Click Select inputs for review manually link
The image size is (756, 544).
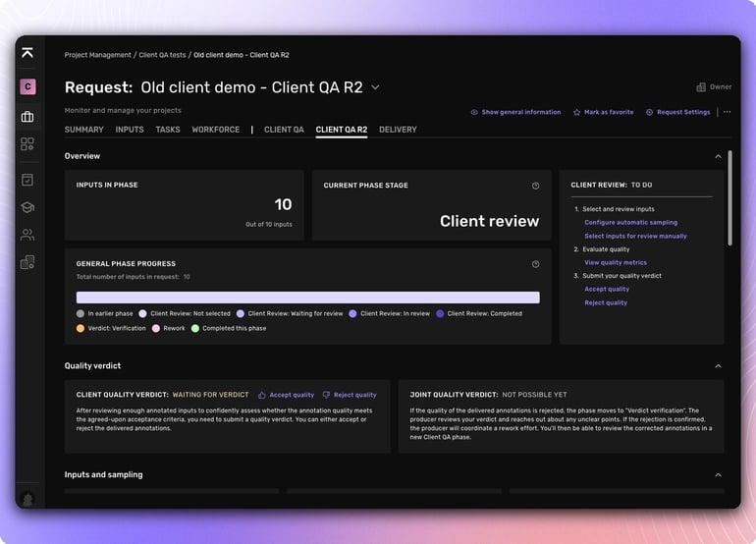[635, 237]
